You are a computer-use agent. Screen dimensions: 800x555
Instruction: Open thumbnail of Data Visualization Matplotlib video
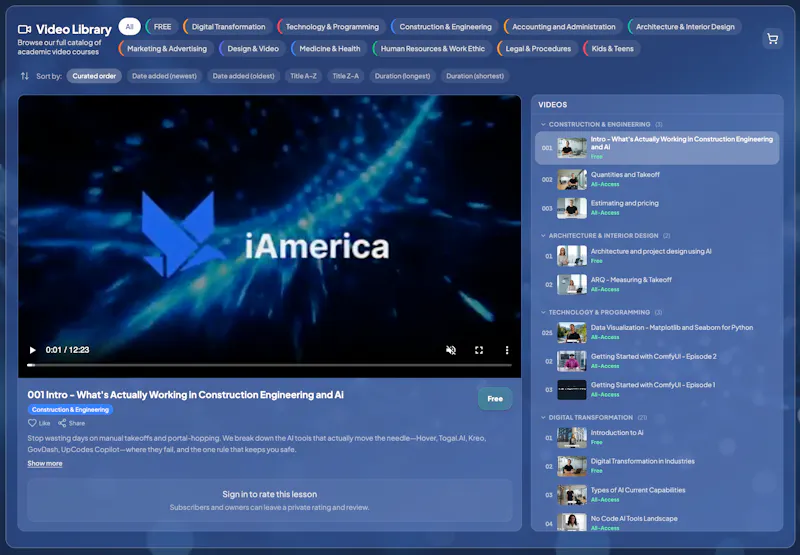point(572,333)
